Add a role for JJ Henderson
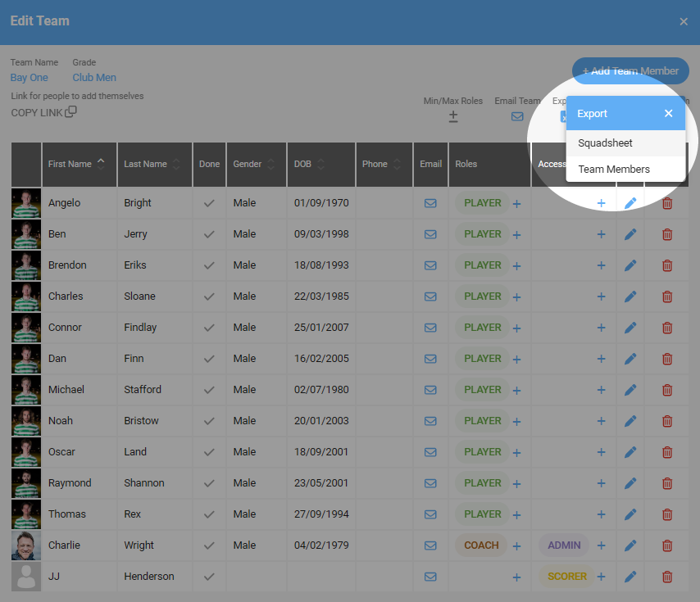The height and width of the screenshot is (602, 700). point(516,577)
